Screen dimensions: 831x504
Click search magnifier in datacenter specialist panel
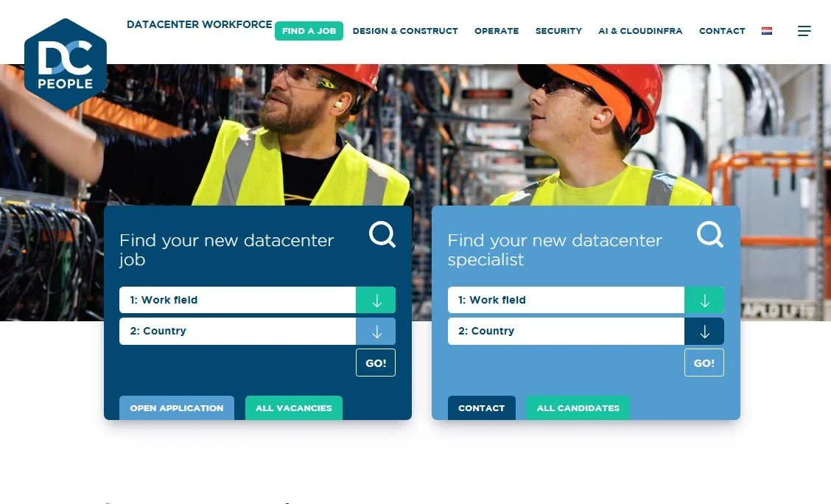tap(710, 234)
